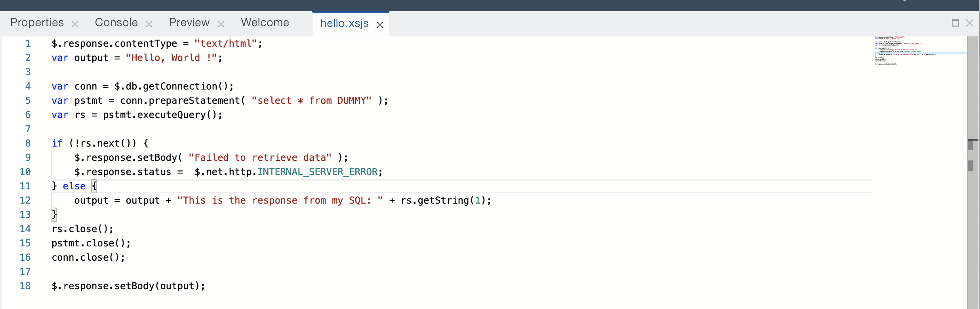Close the editor panel with X icon
980x309 pixels.
click(x=970, y=23)
